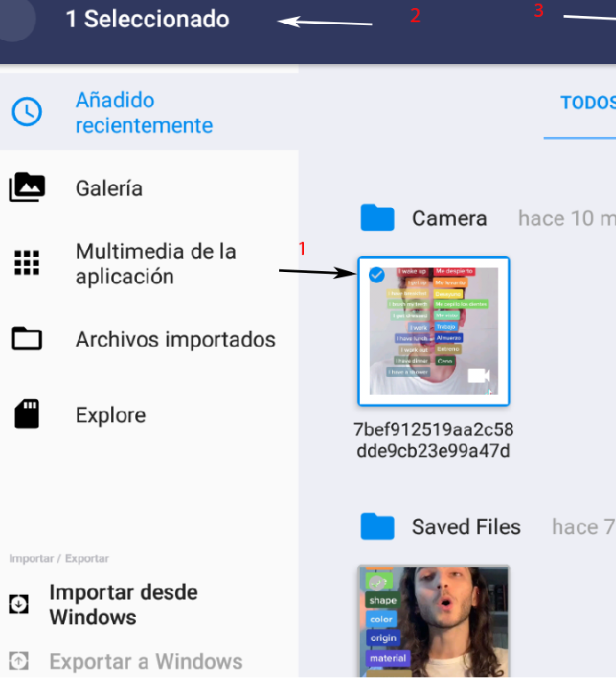The image size is (616, 688).
Task: Click the blue Saved Files folder icon
Action: click(378, 526)
